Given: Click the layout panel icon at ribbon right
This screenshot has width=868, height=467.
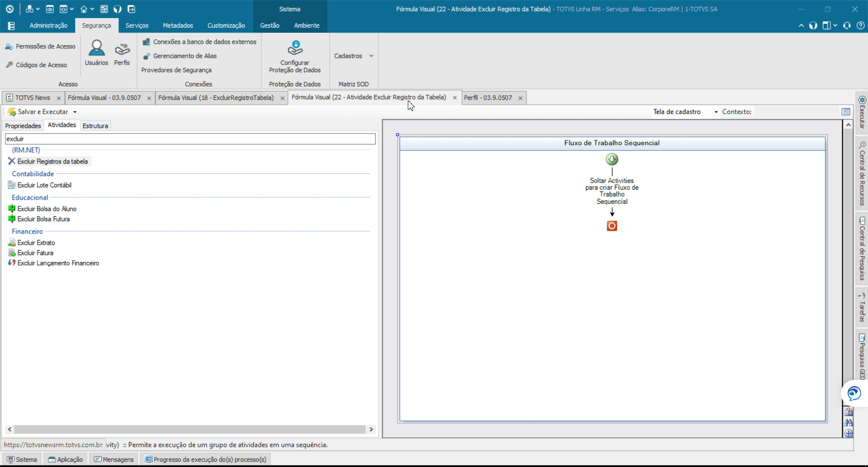Looking at the screenshot, I should (826, 26).
